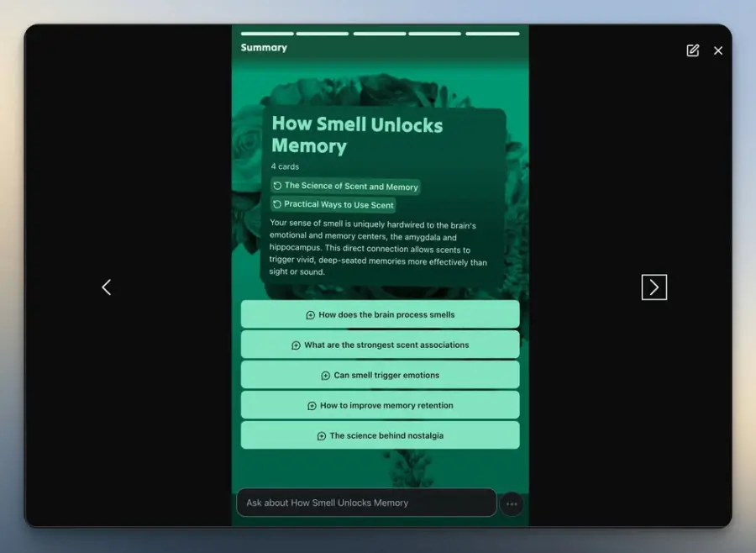Jump to the fifth story progress segment
The image size is (756, 553).
pos(492,34)
